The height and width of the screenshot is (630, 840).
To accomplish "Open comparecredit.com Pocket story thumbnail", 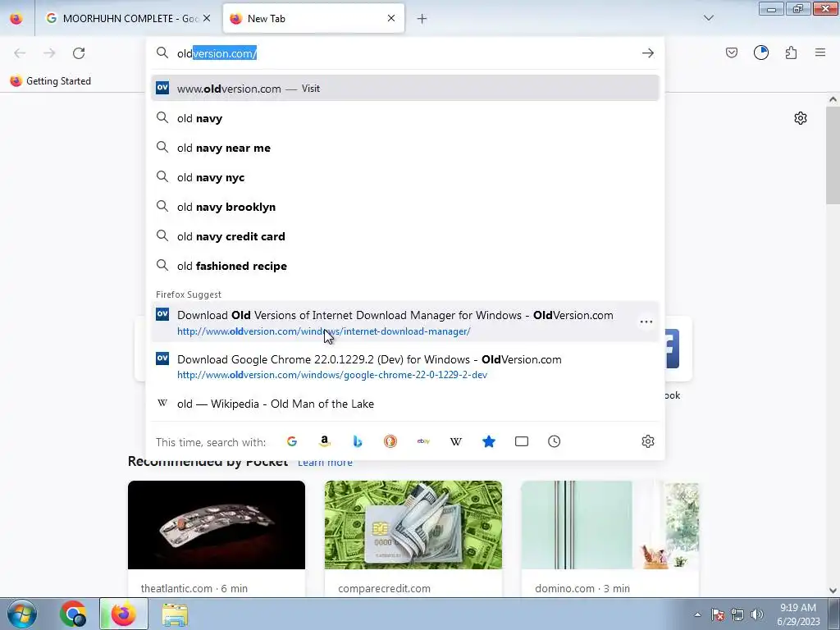I will 413,524.
